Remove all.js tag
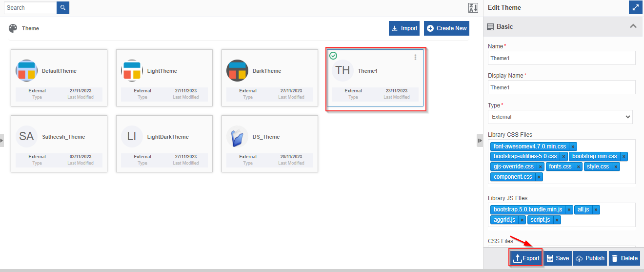 596,209
